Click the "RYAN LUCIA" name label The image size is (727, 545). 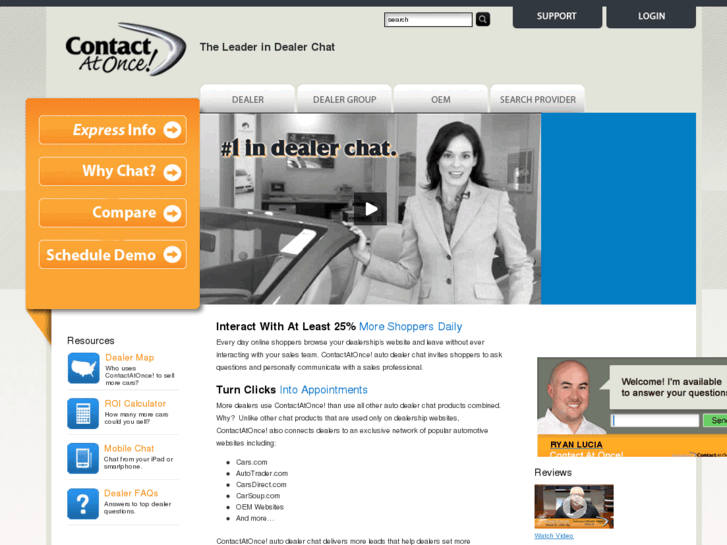click(576, 444)
